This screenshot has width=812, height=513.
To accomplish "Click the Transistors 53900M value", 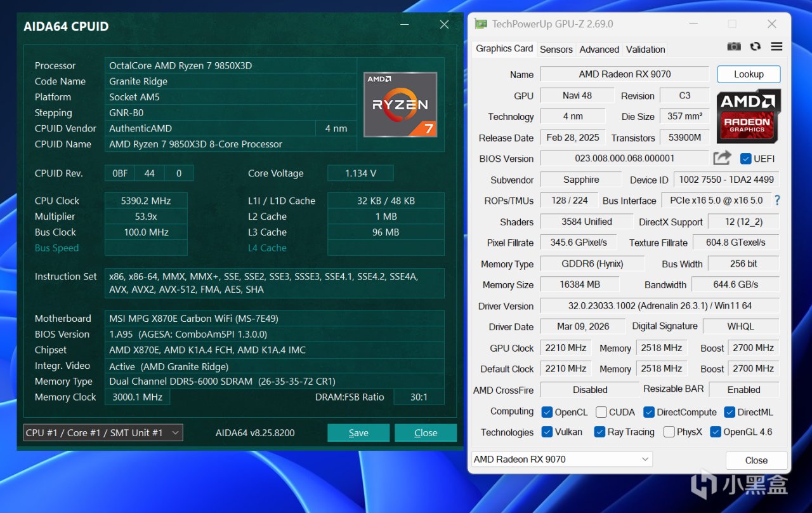I will click(684, 138).
